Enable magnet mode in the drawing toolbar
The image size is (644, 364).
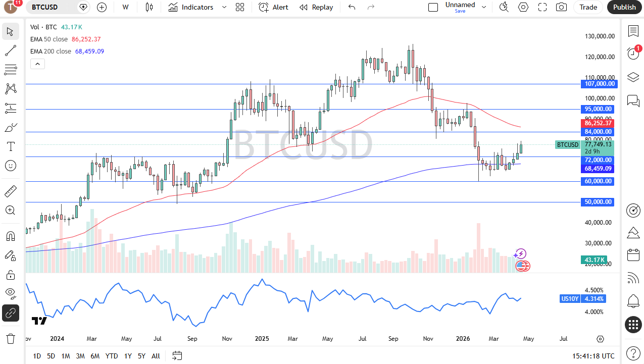coord(11,236)
